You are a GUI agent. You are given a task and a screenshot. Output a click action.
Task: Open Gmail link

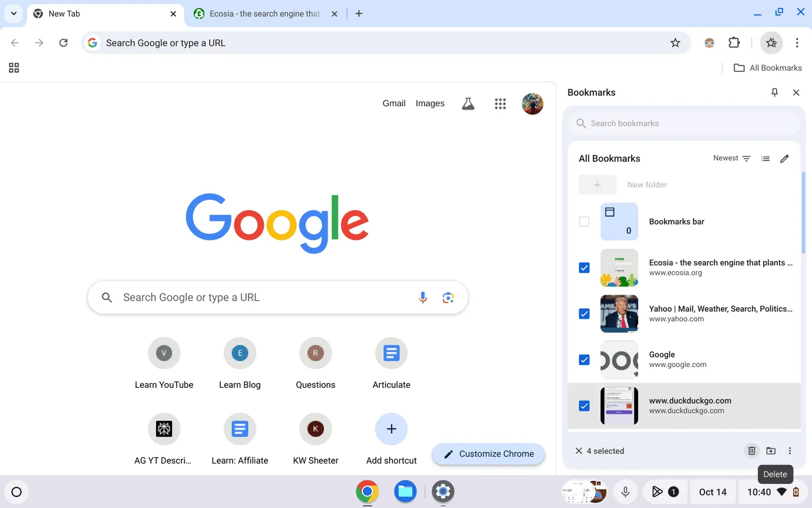pos(394,103)
